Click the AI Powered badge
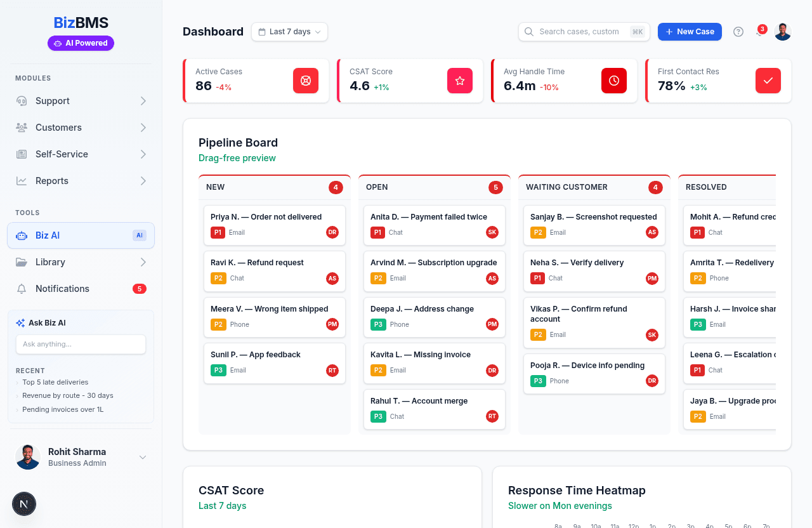 [81, 43]
